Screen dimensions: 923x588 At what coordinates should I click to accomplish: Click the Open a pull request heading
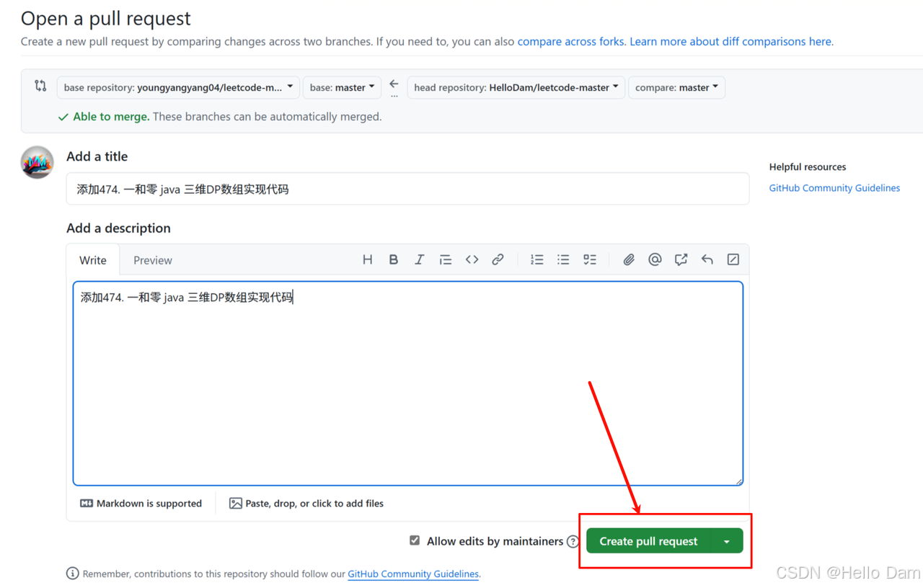(x=106, y=18)
